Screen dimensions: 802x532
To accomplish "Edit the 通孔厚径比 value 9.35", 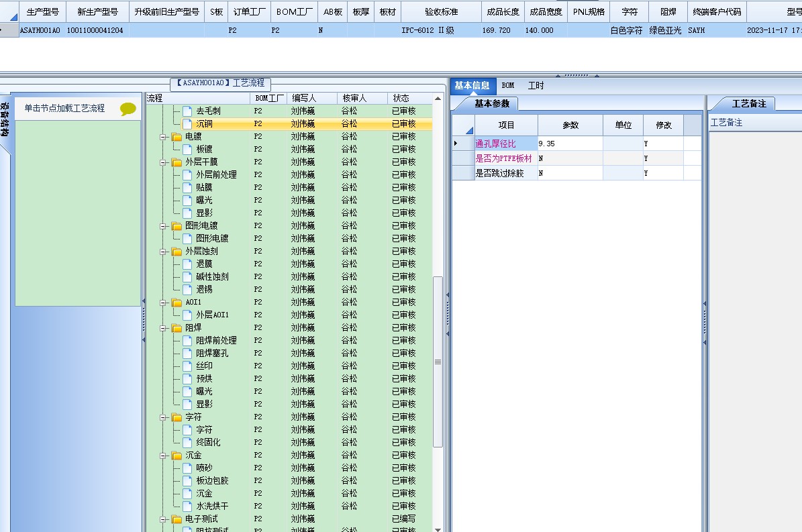I will pyautogui.click(x=570, y=144).
